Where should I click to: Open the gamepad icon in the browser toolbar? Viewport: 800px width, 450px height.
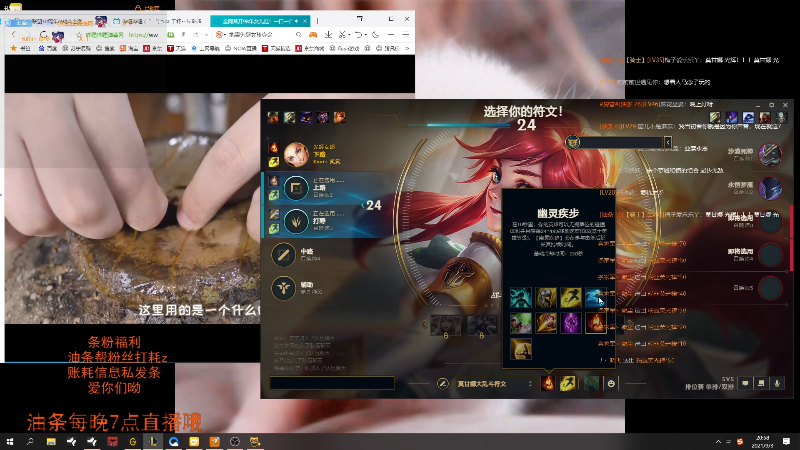313,35
